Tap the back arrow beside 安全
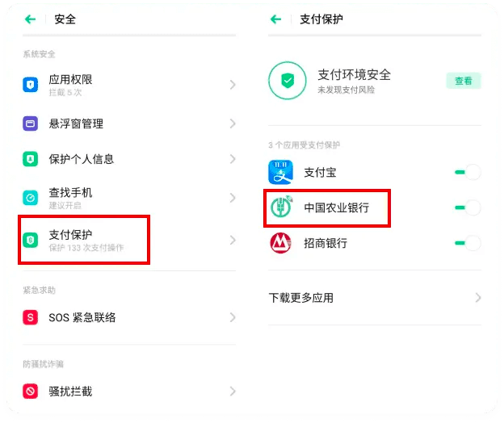 31,19
